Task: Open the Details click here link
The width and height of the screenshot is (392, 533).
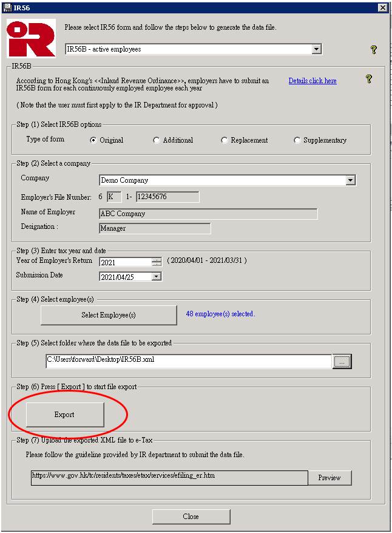Action: [313, 81]
